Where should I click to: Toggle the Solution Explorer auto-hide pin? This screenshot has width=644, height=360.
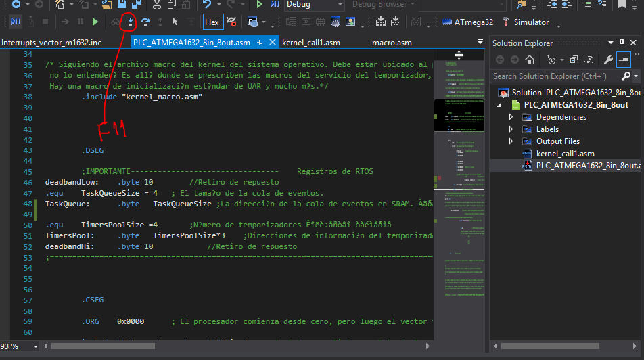coord(622,43)
